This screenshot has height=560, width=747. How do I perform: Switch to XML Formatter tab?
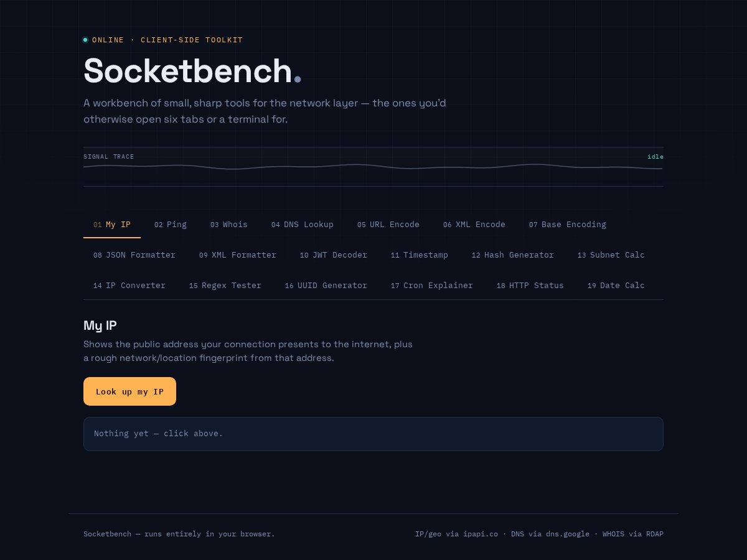[238, 255]
